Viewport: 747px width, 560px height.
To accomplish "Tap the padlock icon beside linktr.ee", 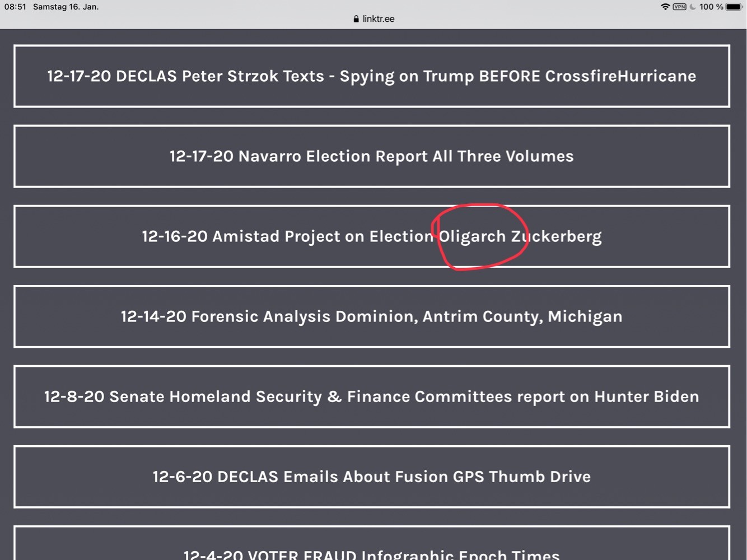I will pyautogui.click(x=356, y=18).
